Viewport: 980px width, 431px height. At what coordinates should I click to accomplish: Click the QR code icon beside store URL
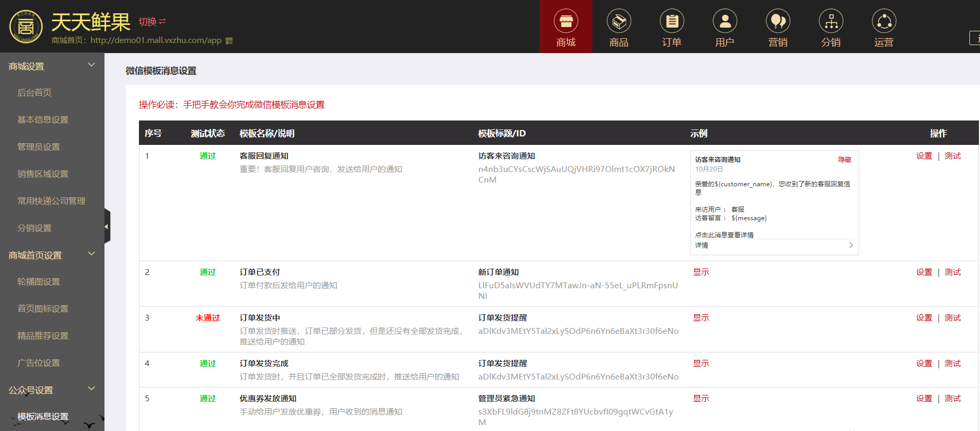[x=229, y=41]
